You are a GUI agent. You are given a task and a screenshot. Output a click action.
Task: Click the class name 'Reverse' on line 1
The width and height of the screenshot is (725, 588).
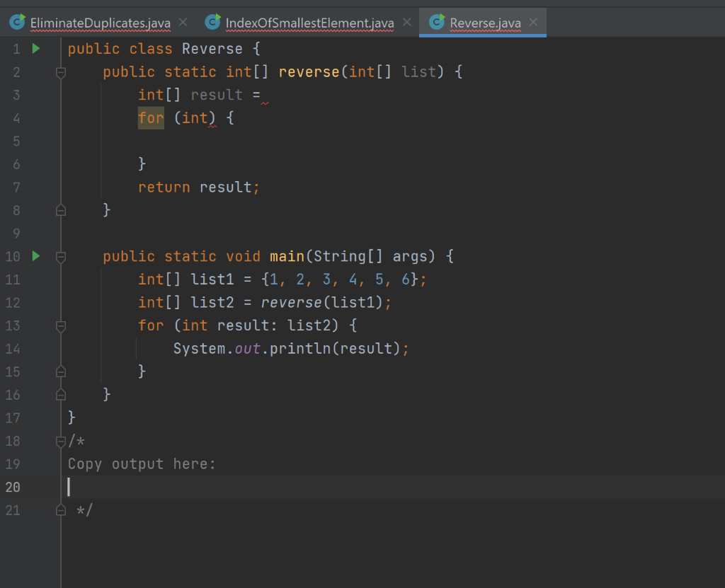(x=212, y=49)
